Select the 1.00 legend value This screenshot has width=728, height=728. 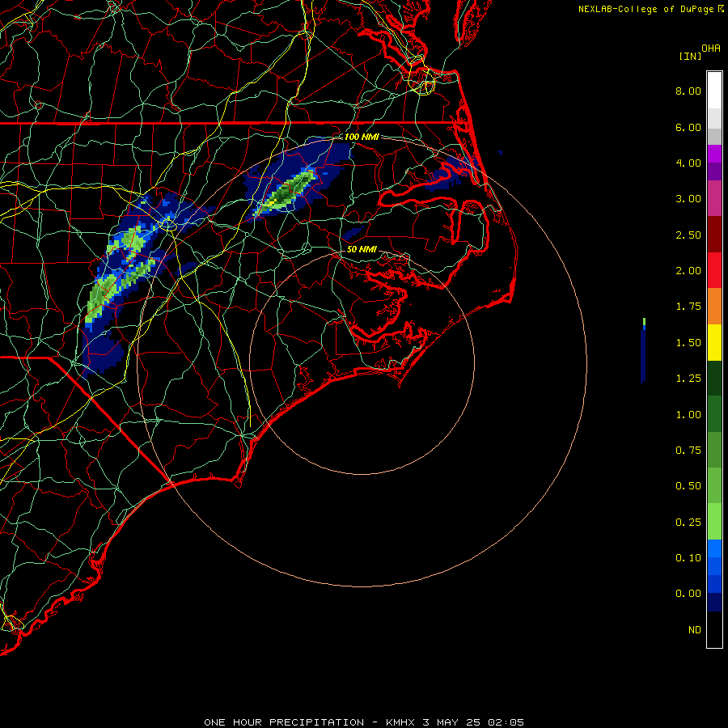coord(688,415)
